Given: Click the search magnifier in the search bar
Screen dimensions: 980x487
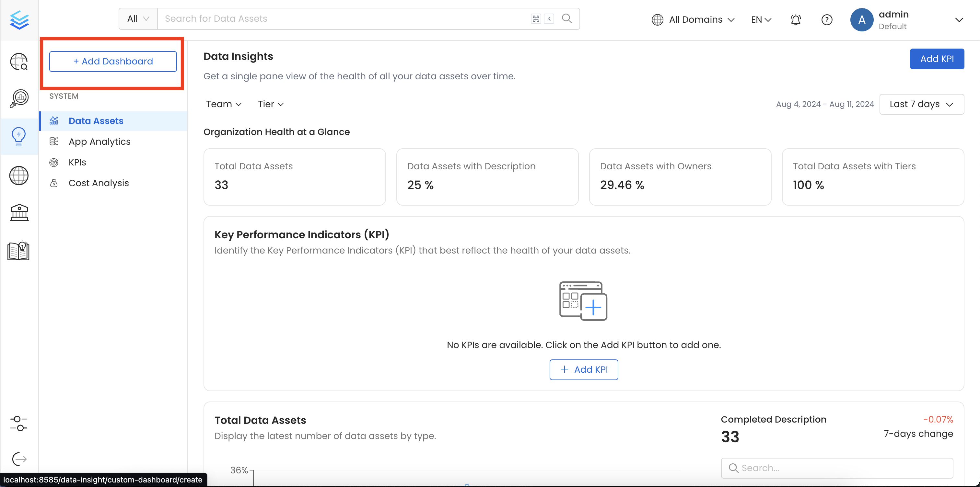Looking at the screenshot, I should [x=566, y=18].
